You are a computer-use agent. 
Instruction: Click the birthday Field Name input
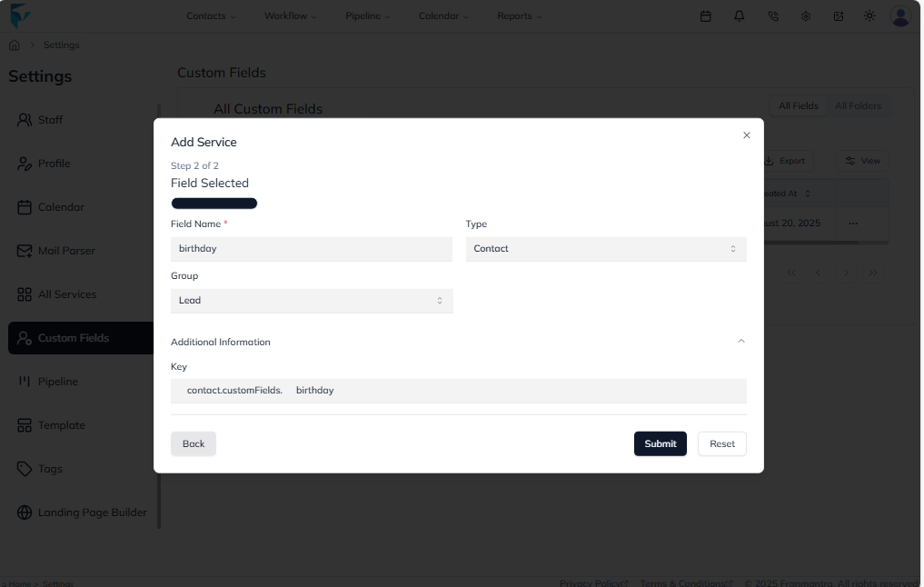(312, 248)
